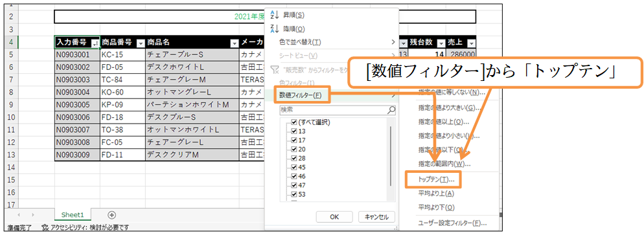
Task: Open アクセシビリティ: 検討が必要です status message
Action: pyautogui.click(x=90, y=227)
